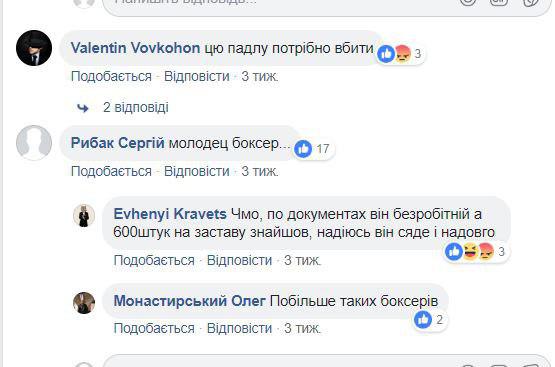Like Рибак Сергій's comment via Подобається
555x367 pixels.
[x=111, y=171]
